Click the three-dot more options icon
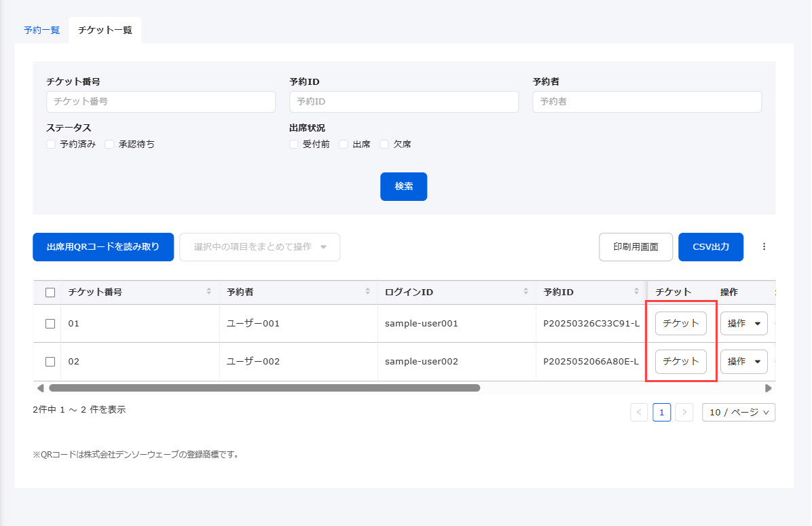812x526 pixels. (764, 247)
